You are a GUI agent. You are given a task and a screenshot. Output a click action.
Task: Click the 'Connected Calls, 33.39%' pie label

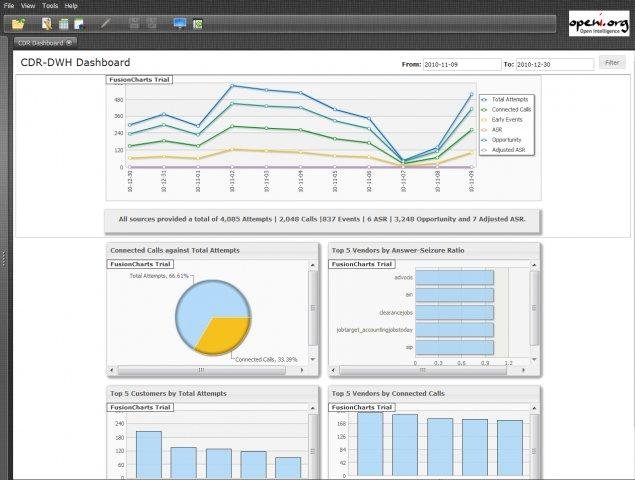pos(266,360)
